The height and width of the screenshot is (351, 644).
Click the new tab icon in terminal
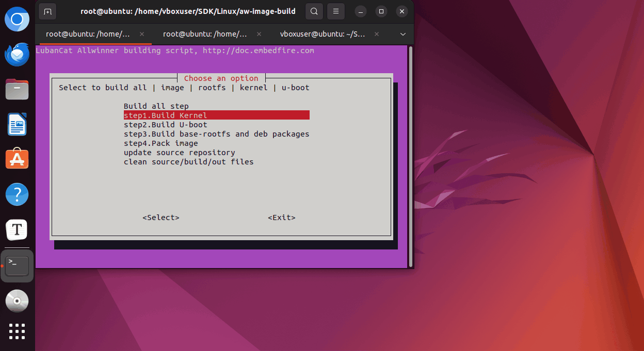point(47,11)
